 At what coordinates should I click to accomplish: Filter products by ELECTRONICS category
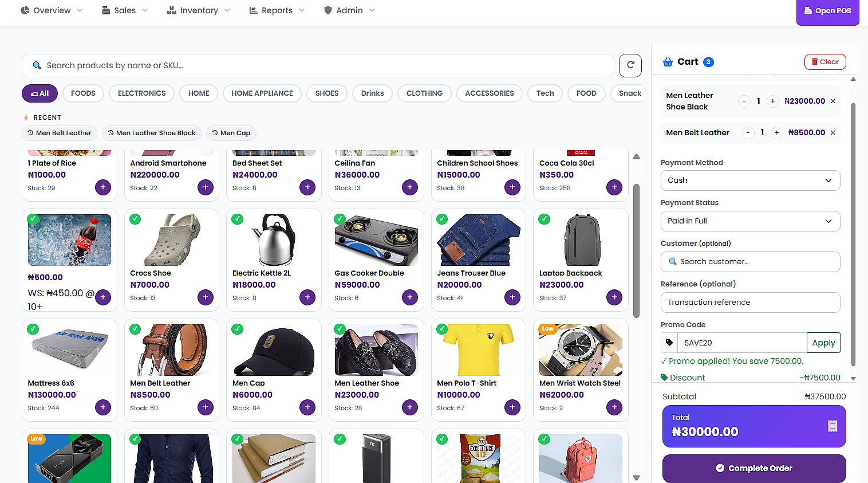142,93
